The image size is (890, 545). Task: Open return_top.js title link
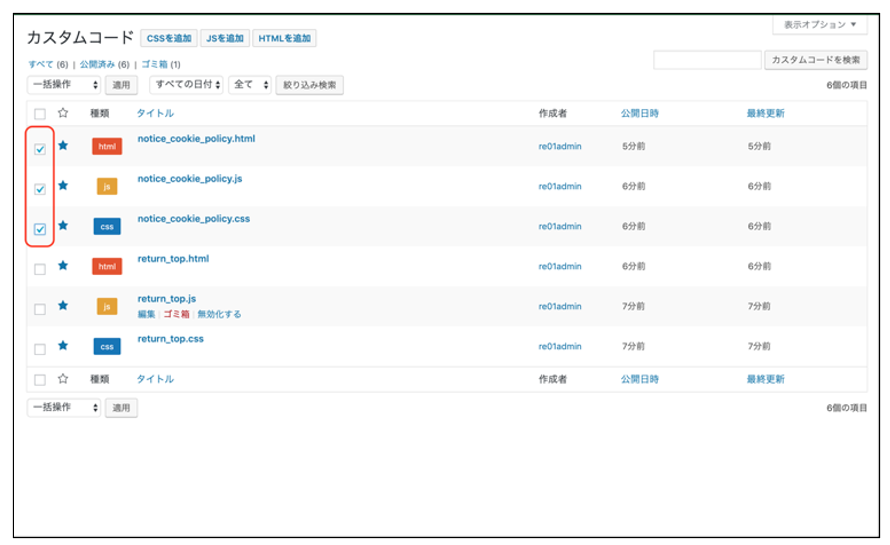click(x=167, y=299)
